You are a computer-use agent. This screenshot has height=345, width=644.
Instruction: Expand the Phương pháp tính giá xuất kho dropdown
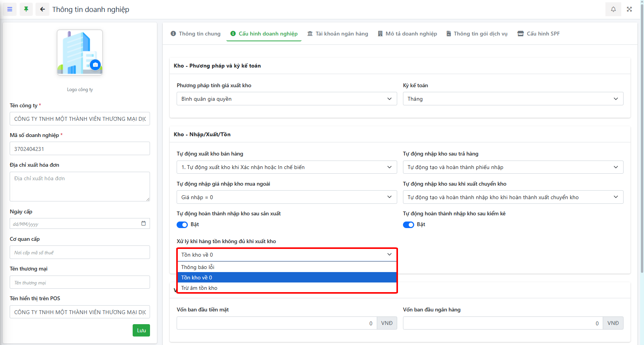click(x=287, y=99)
